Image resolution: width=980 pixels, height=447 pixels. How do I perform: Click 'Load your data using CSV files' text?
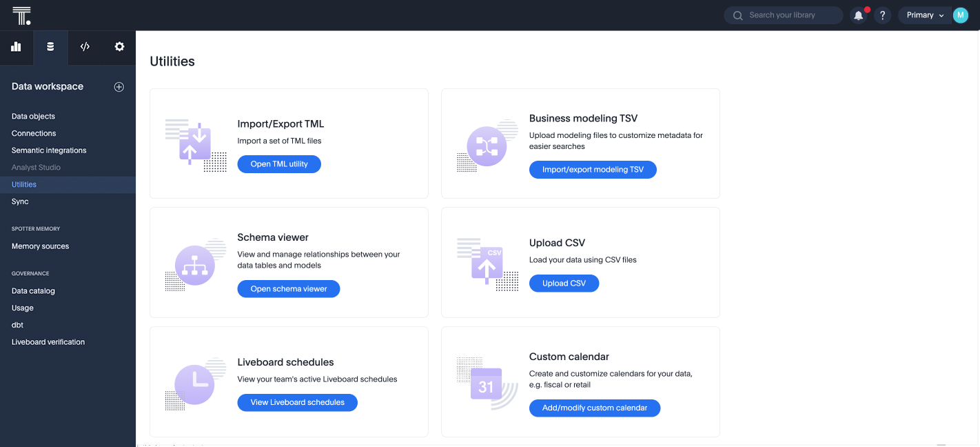(583, 260)
